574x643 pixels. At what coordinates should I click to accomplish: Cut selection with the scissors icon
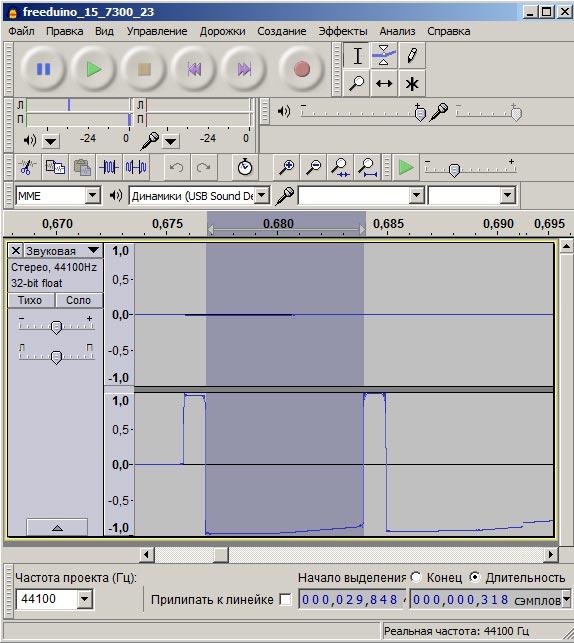(x=27, y=167)
